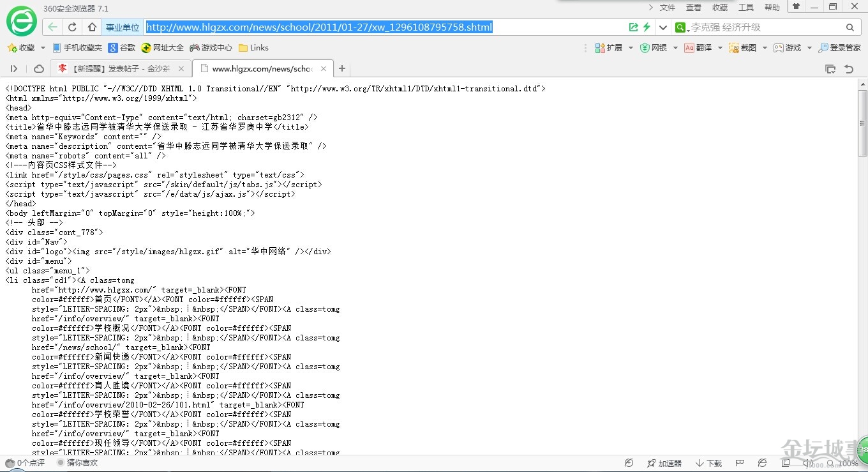Open the 网银 online banking tool

click(x=654, y=48)
